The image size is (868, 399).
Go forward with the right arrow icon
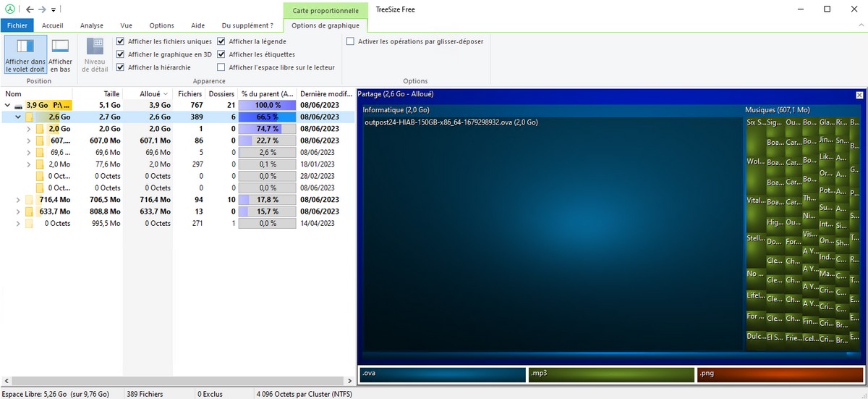click(43, 9)
